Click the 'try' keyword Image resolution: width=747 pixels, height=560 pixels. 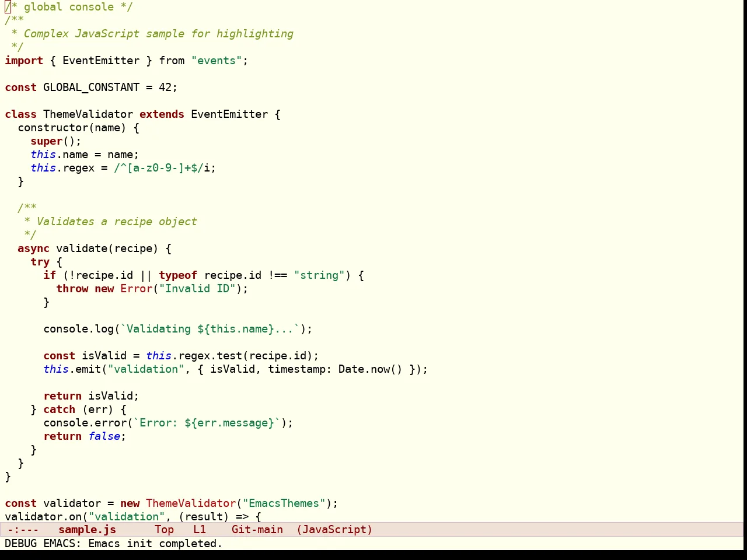pos(40,262)
